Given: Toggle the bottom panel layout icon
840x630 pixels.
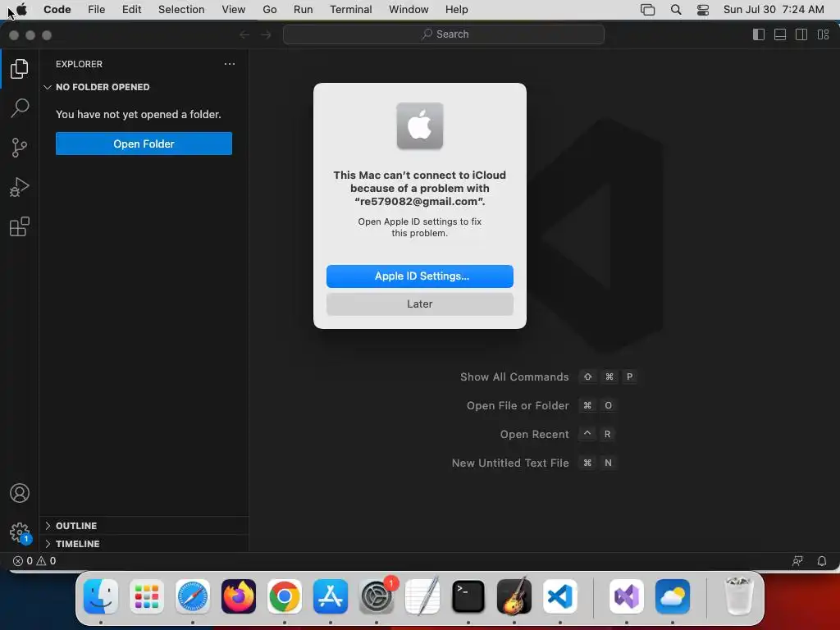Looking at the screenshot, I should pyautogui.click(x=780, y=34).
